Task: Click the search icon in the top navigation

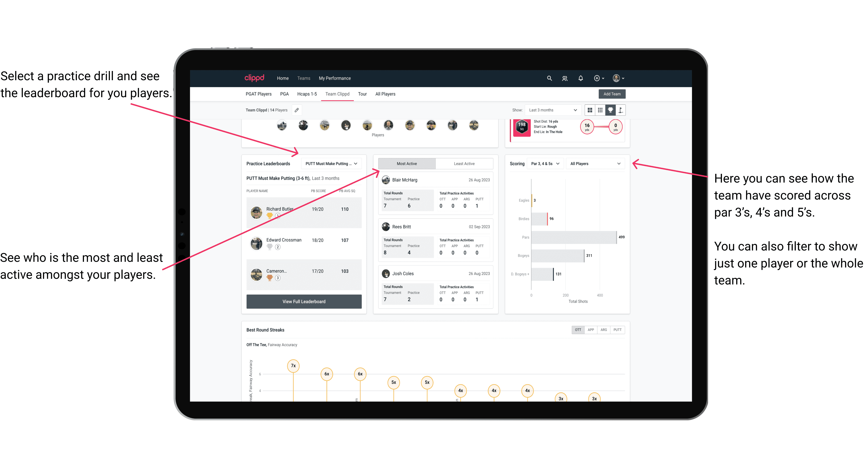Action: click(549, 78)
